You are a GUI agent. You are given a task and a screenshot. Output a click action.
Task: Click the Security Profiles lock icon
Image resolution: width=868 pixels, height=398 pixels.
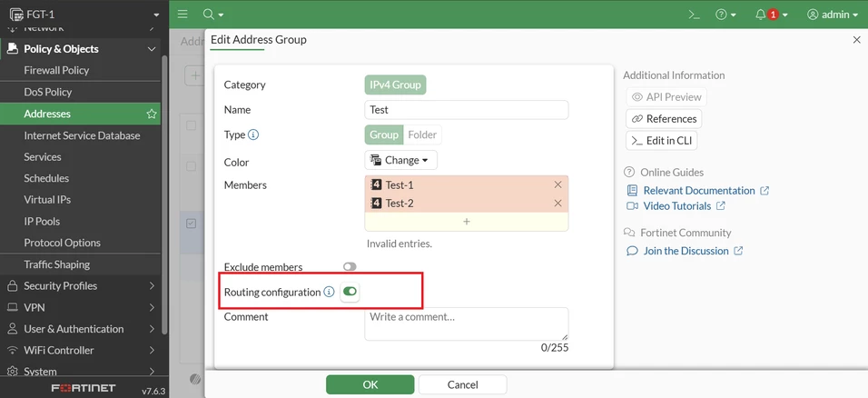(x=12, y=286)
